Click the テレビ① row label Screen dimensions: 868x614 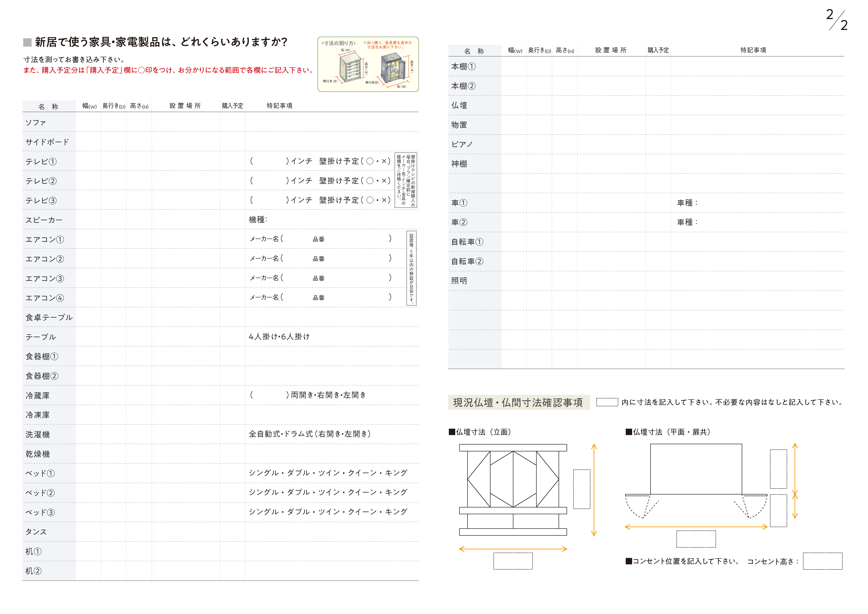click(x=41, y=162)
